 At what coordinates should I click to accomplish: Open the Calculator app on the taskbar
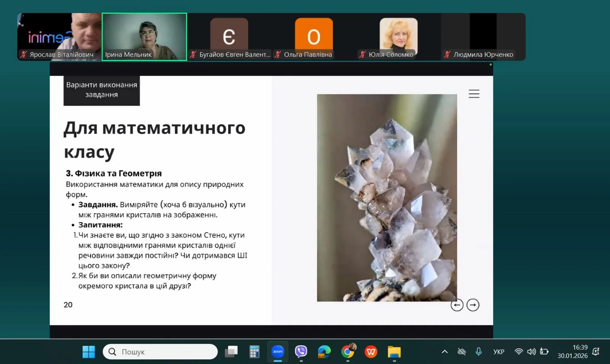(254, 352)
